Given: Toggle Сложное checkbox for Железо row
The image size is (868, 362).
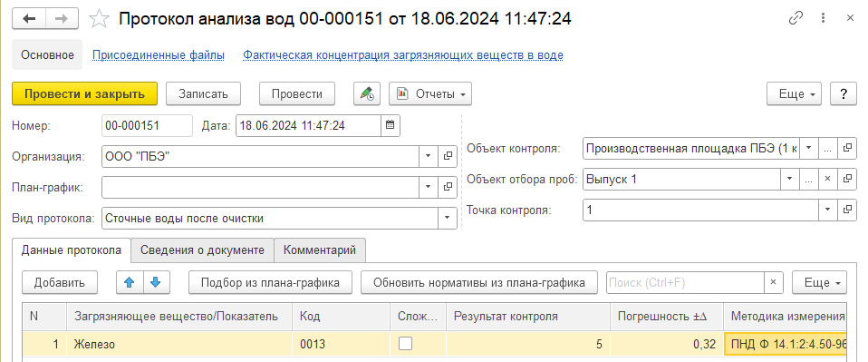Looking at the screenshot, I should click(x=406, y=344).
